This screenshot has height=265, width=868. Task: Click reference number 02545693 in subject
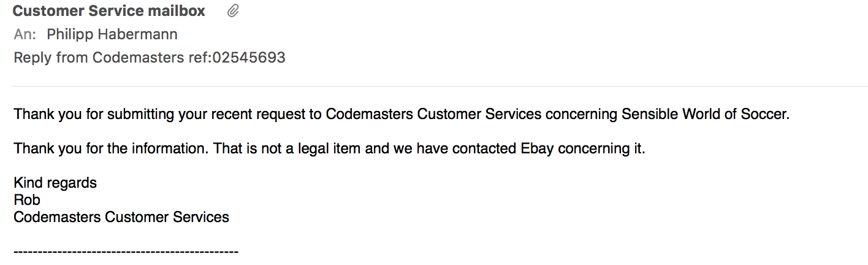coord(249,58)
